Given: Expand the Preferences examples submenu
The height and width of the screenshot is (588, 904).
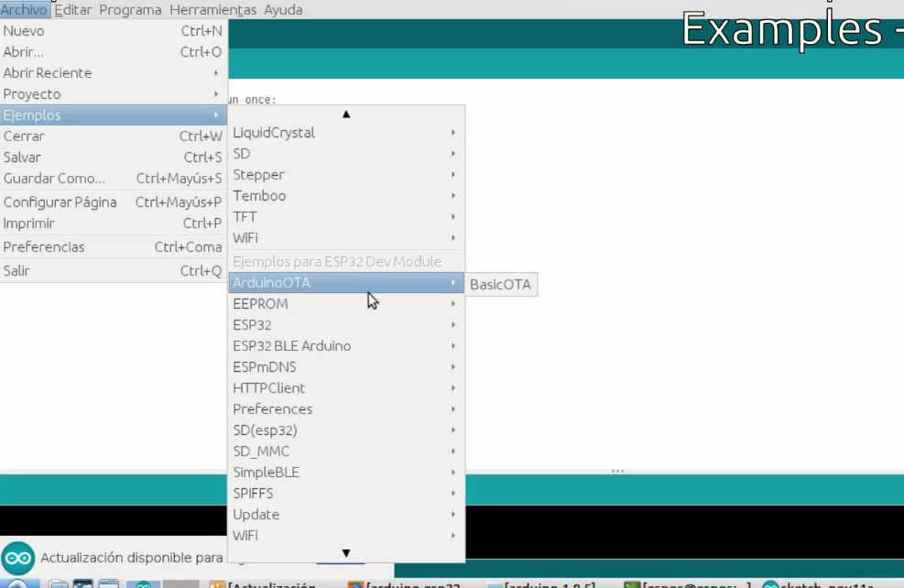Looking at the screenshot, I should coord(346,409).
